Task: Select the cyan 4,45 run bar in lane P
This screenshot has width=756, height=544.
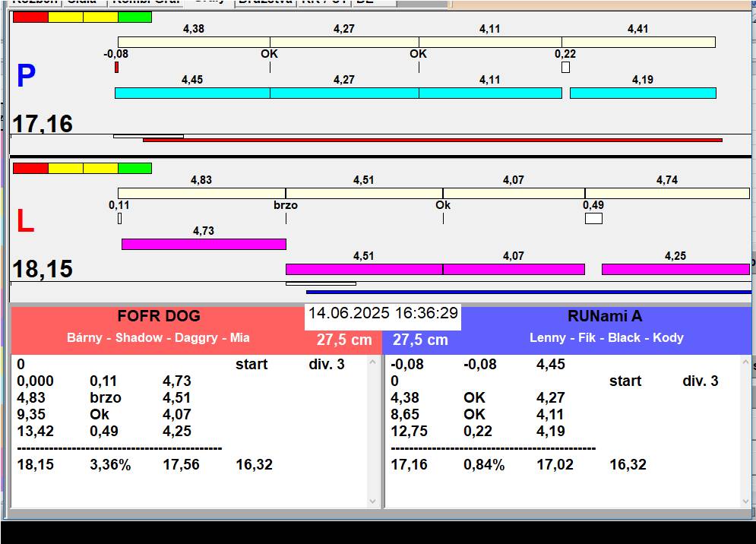Action: [192, 93]
